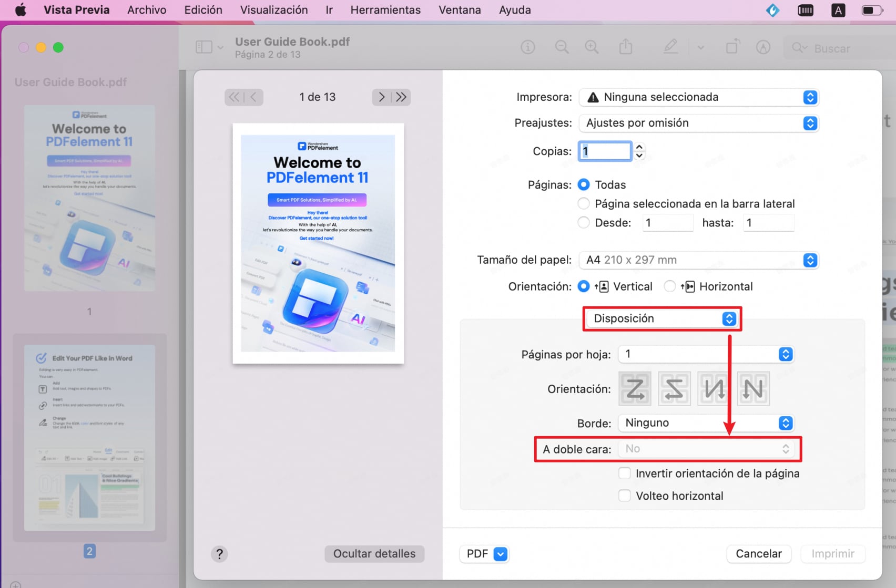Open the Preajustes dropdown
The height and width of the screenshot is (588, 896).
click(699, 123)
